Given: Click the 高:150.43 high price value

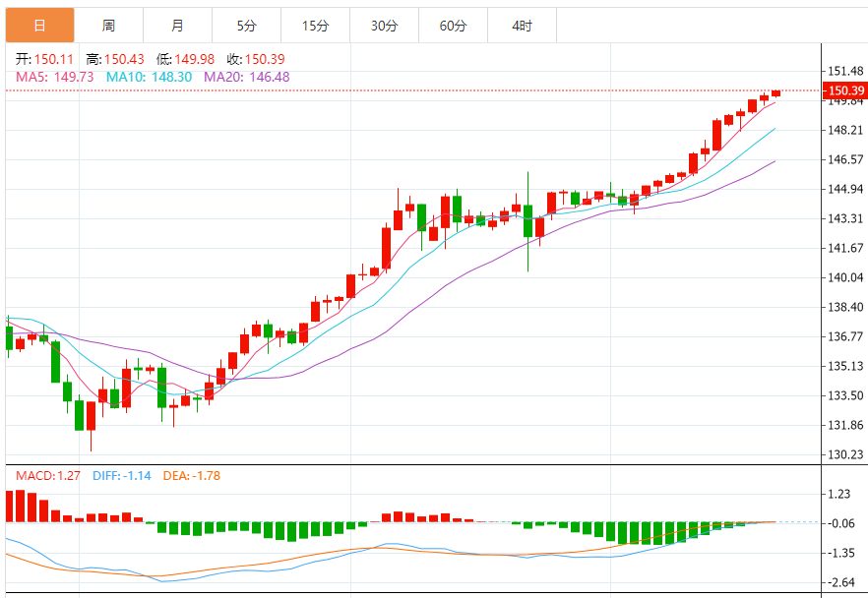Looking at the screenshot, I should point(114,59).
